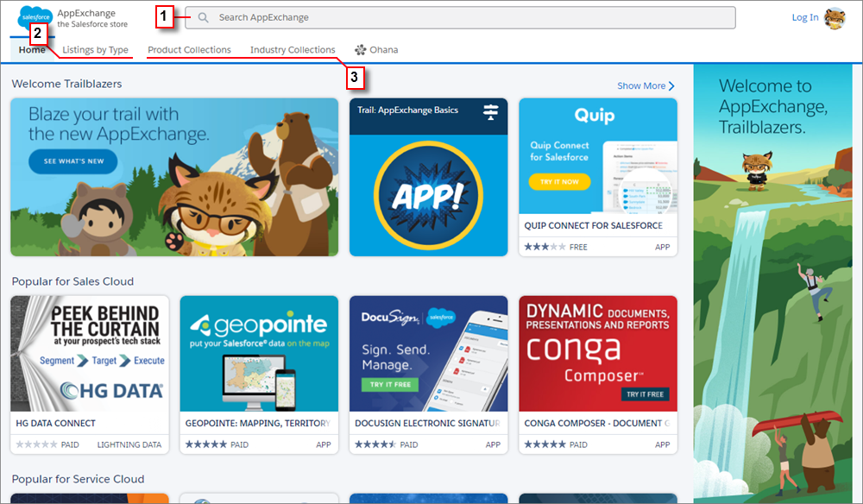This screenshot has height=504, width=863.
Task: Click the TRY IT NOW button on Quip
Action: (559, 181)
